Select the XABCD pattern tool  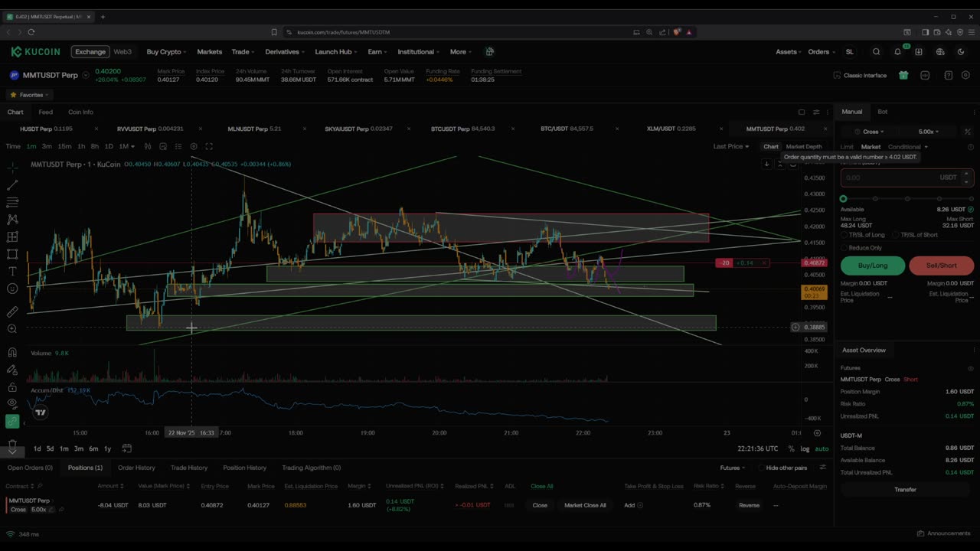coord(12,220)
